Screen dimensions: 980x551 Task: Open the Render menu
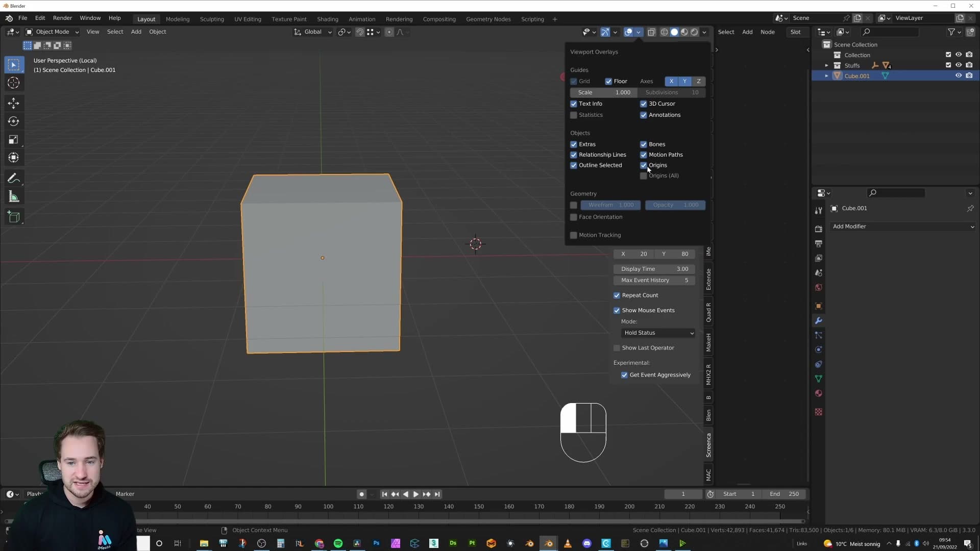(62, 18)
